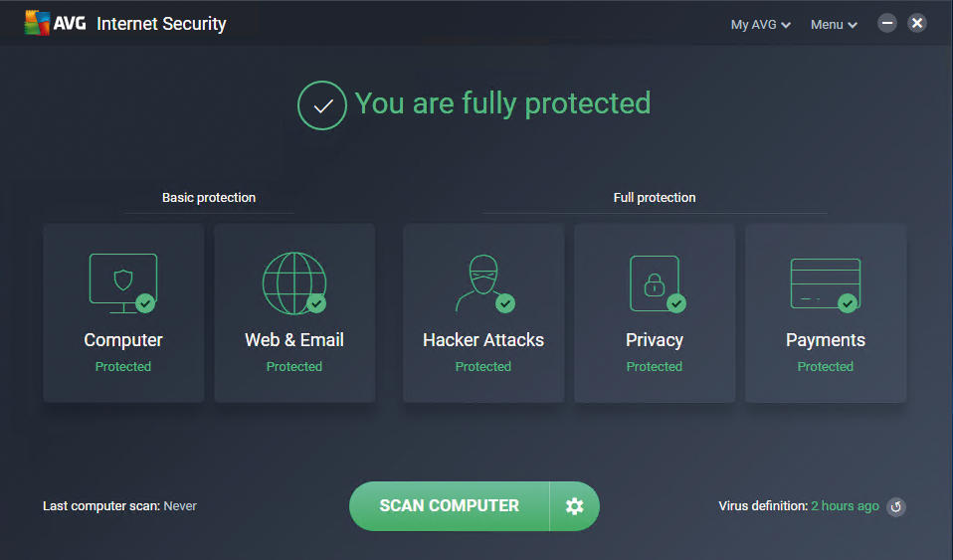Select the Hacker Attacks masked figure icon
Viewport: 953px width, 560px height.
484,283
